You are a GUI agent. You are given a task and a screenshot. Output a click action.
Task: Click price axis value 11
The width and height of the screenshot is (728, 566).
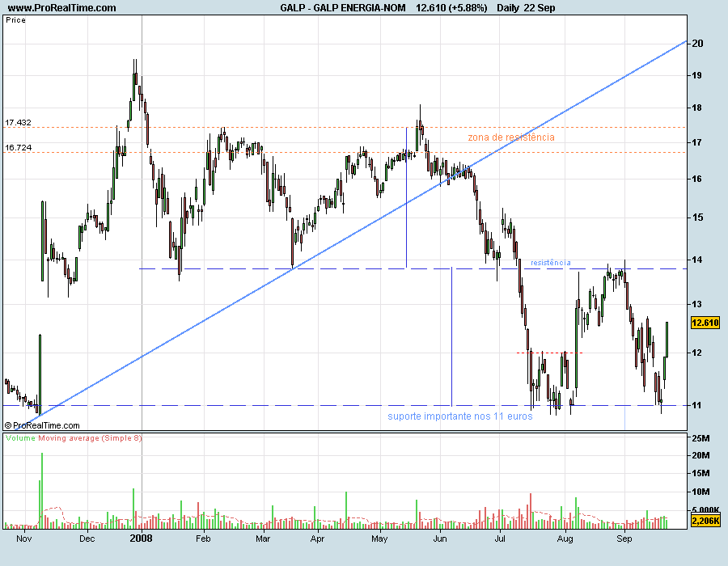point(696,405)
